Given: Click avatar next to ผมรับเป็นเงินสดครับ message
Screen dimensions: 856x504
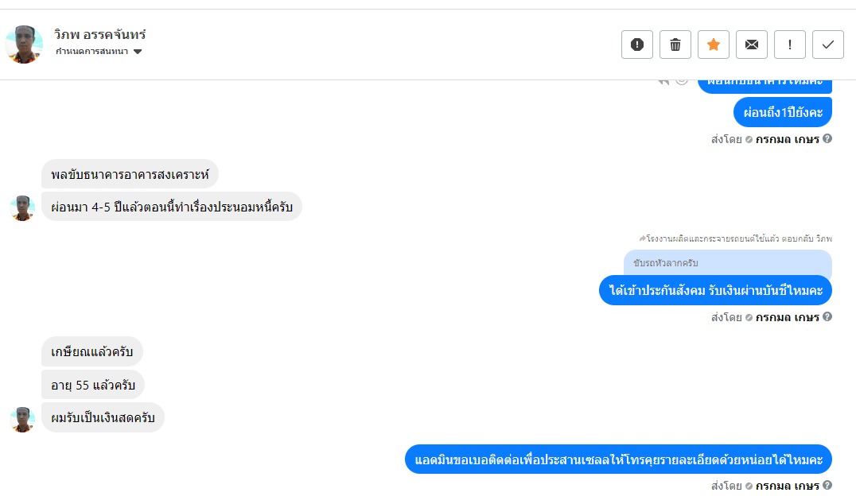Looking at the screenshot, I should pos(22,419).
